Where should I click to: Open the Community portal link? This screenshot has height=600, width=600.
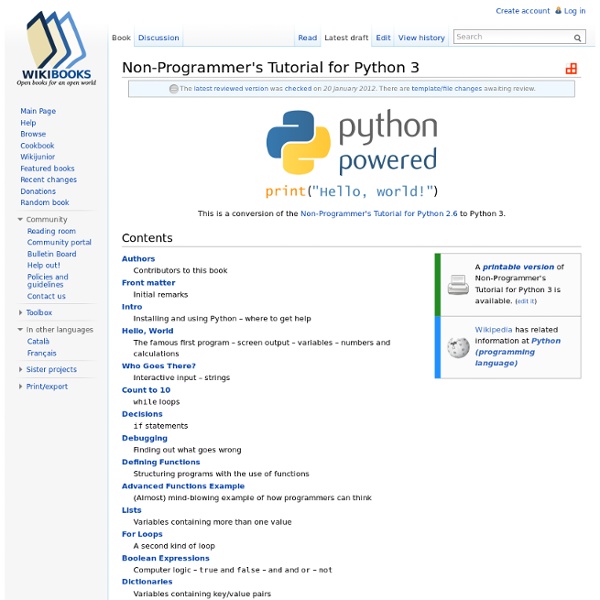59,242
